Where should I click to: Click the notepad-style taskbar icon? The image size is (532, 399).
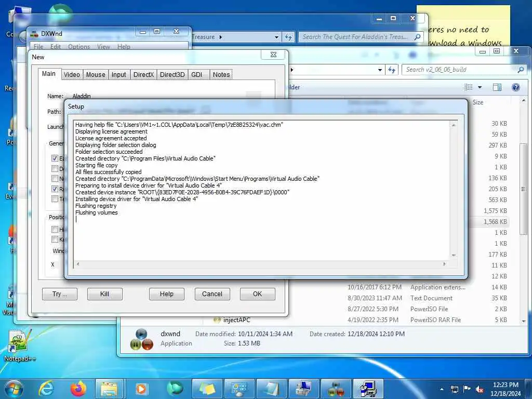(x=271, y=389)
